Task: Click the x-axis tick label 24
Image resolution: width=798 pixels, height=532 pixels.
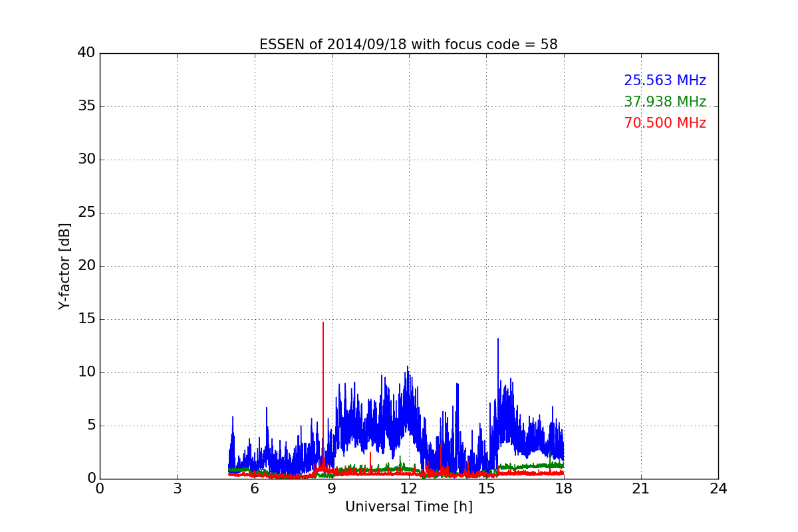Action: [x=718, y=488]
